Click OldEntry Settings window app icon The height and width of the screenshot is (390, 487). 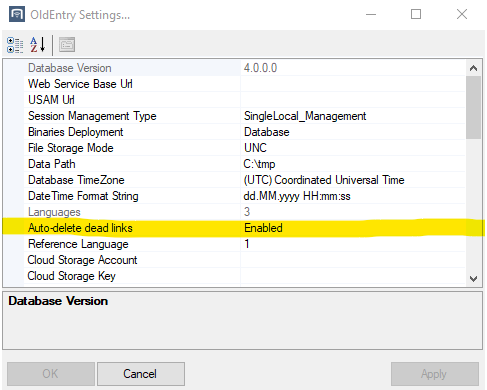[17, 14]
